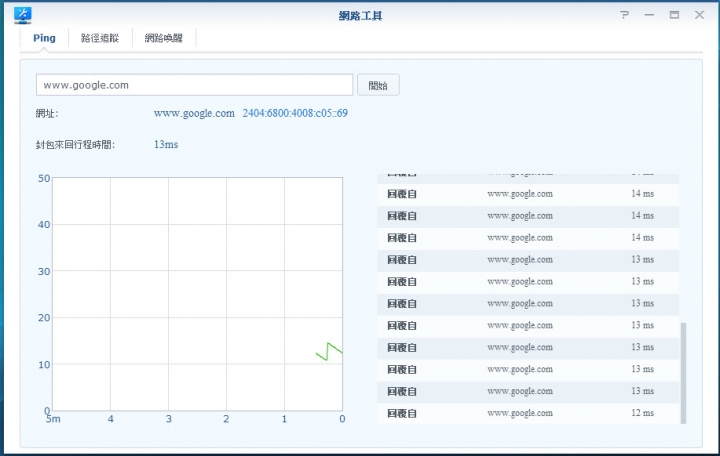Viewport: 720px width, 456px height.
Task: Click the 網路工具 window title text
Action: click(360, 16)
